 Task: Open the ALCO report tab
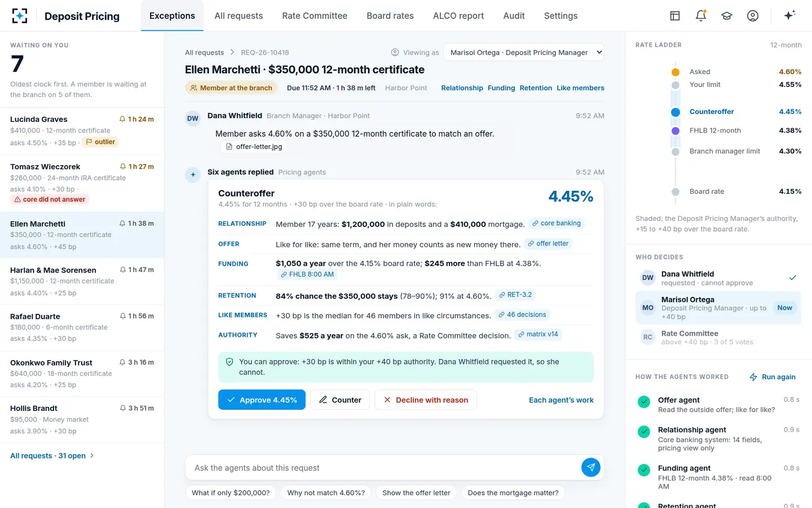458,16
